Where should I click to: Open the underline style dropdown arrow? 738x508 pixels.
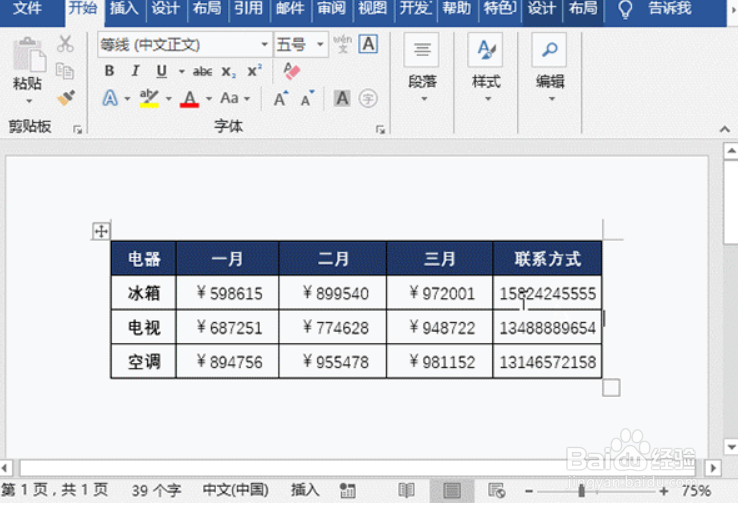tap(181, 72)
